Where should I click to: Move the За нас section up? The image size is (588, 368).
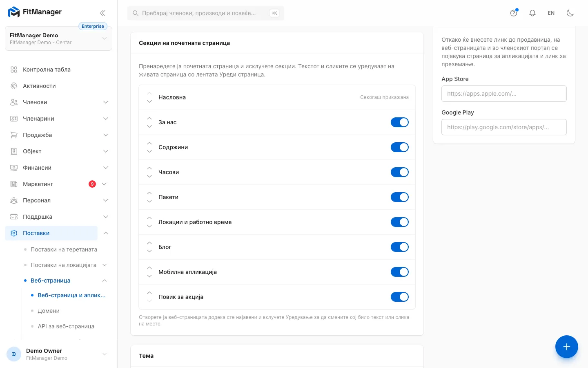click(x=149, y=119)
